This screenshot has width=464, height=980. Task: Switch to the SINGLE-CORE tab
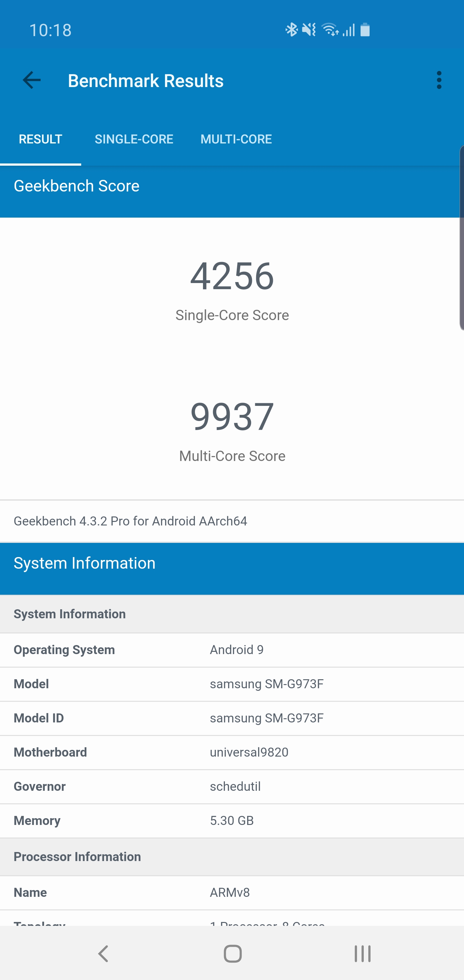[x=134, y=139]
